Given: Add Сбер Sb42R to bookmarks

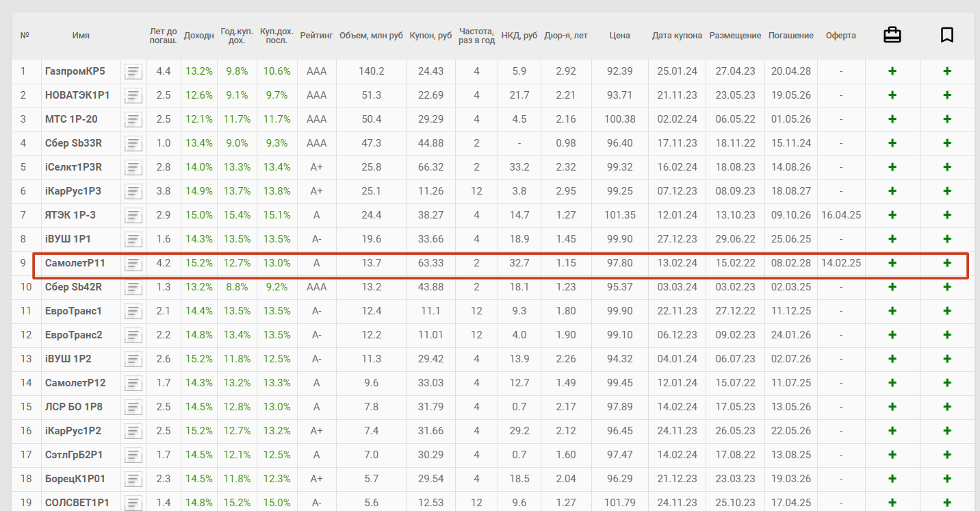Looking at the screenshot, I should click(947, 287).
